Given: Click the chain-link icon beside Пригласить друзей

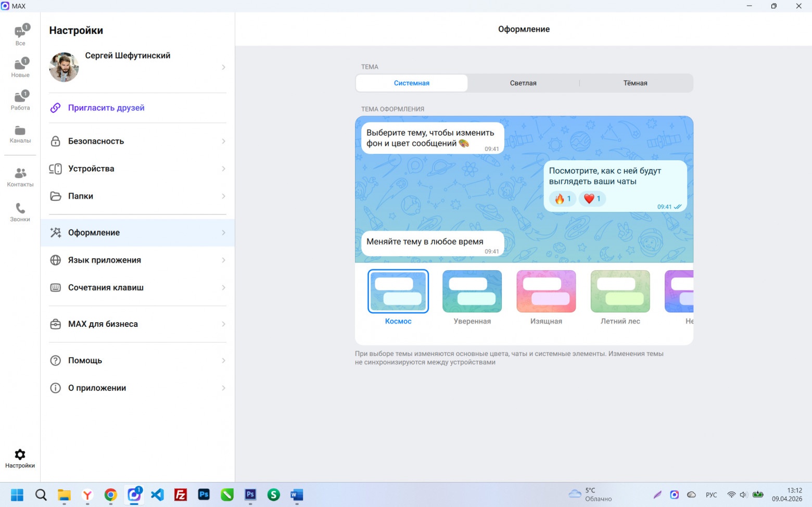Looking at the screenshot, I should (55, 108).
